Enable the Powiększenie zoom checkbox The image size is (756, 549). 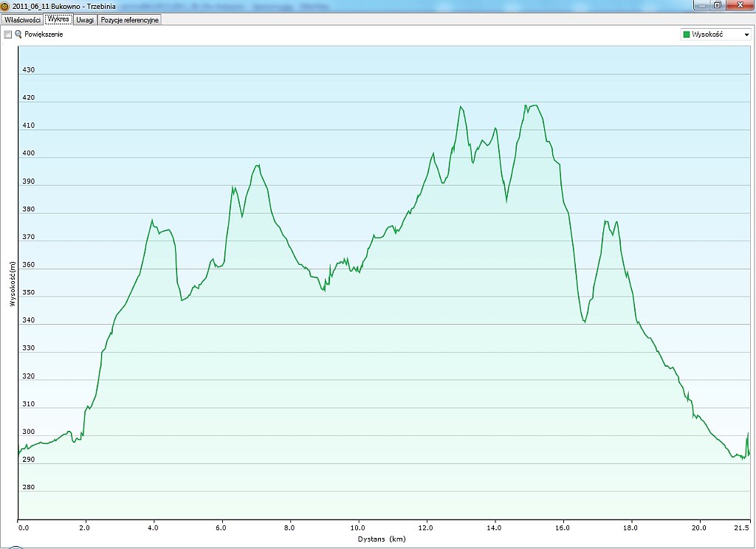click(x=7, y=35)
